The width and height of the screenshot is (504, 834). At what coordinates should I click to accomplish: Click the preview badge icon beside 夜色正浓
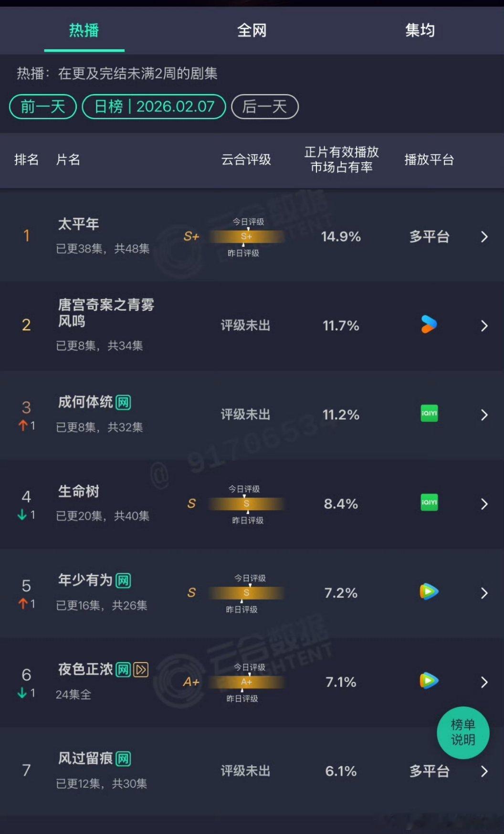[x=139, y=669]
